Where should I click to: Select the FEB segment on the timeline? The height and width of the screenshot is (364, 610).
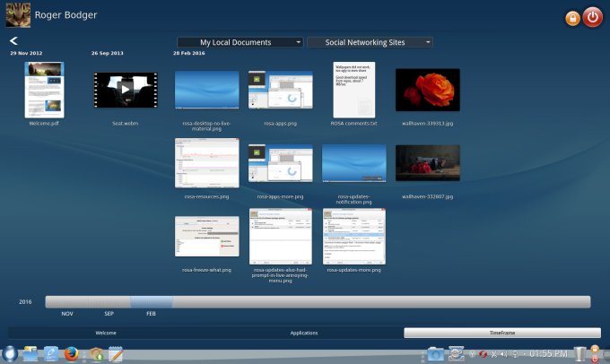point(151,302)
